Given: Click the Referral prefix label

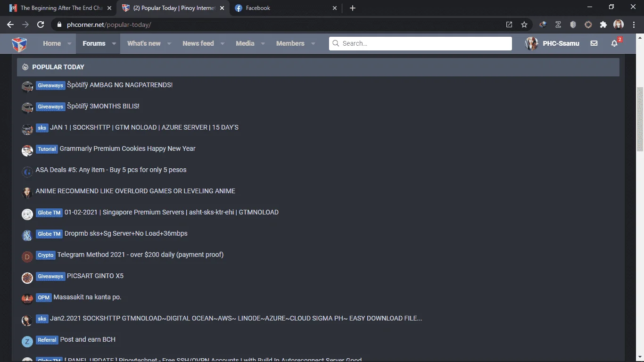Looking at the screenshot, I should coord(47,340).
